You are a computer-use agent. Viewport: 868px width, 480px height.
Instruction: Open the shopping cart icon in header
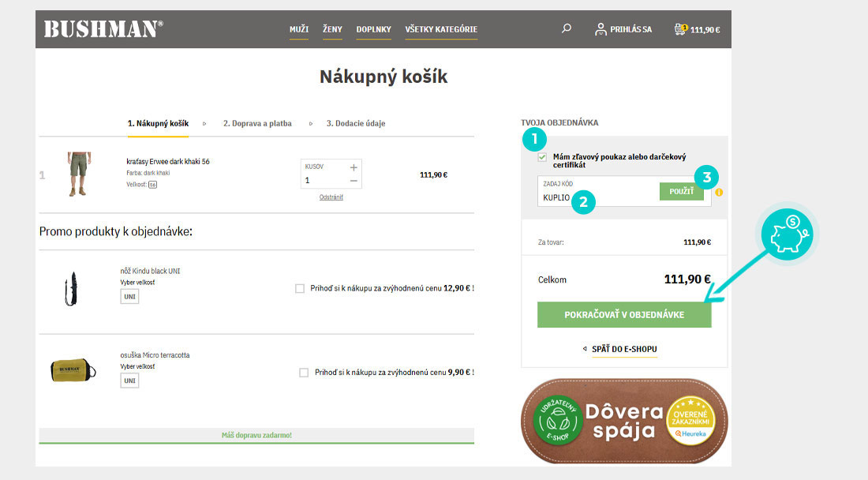680,29
